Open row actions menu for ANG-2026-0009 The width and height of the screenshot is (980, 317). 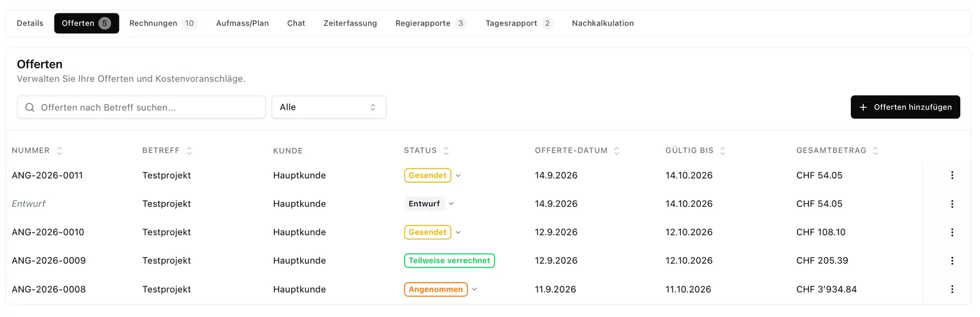pyautogui.click(x=952, y=261)
